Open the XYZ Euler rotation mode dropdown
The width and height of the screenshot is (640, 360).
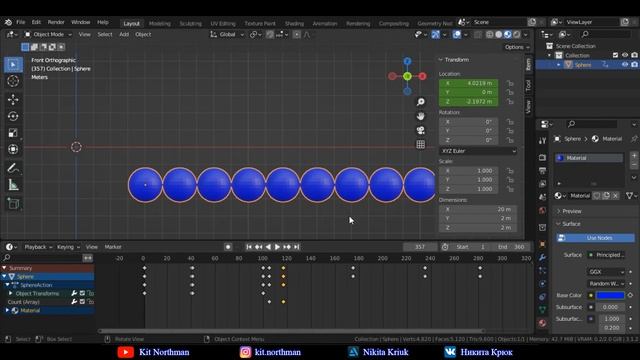(x=478, y=151)
